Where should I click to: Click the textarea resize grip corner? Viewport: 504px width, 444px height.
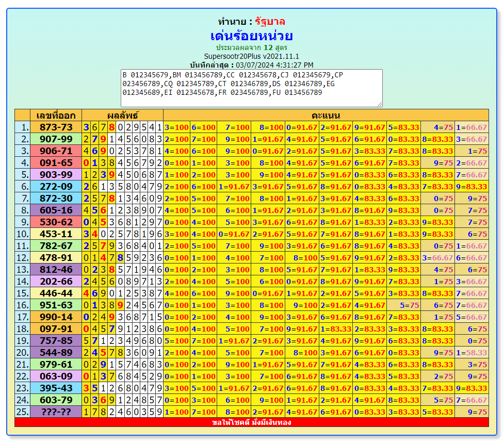[380, 104]
